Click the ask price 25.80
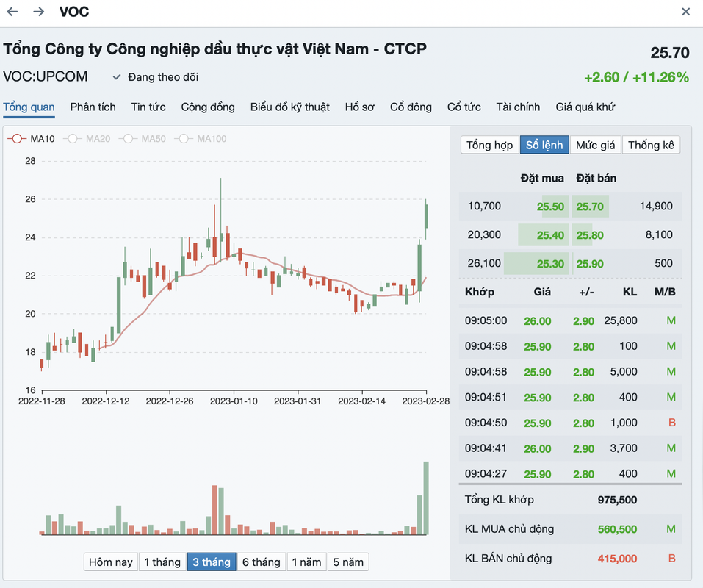The width and height of the screenshot is (703, 588). 590,235
